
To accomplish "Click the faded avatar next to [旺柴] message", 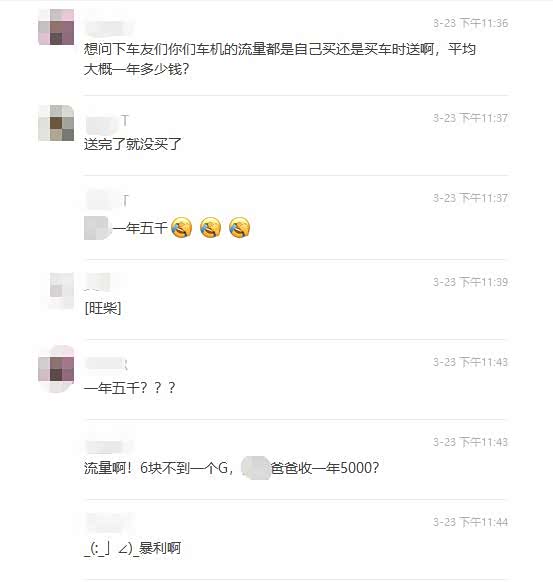I will click(61, 290).
